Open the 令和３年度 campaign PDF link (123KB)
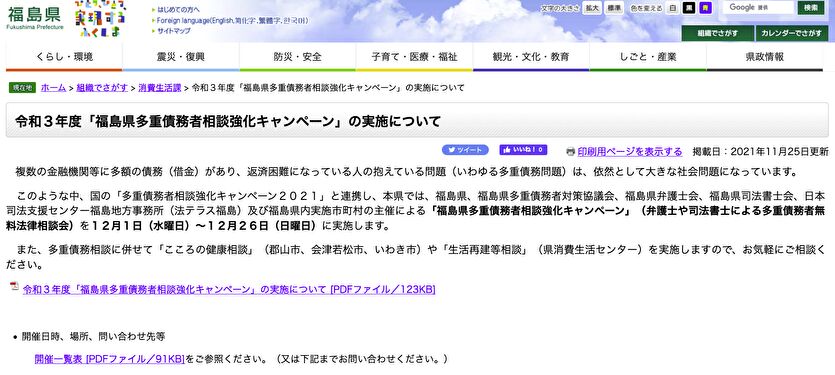The height and width of the screenshot is (375, 835). pyautogui.click(x=229, y=290)
